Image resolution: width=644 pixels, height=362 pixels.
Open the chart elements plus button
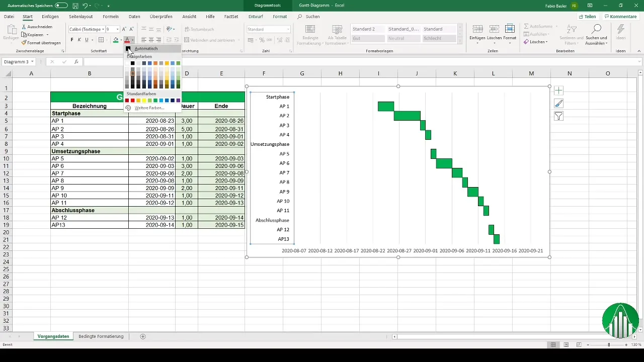pos(558,90)
